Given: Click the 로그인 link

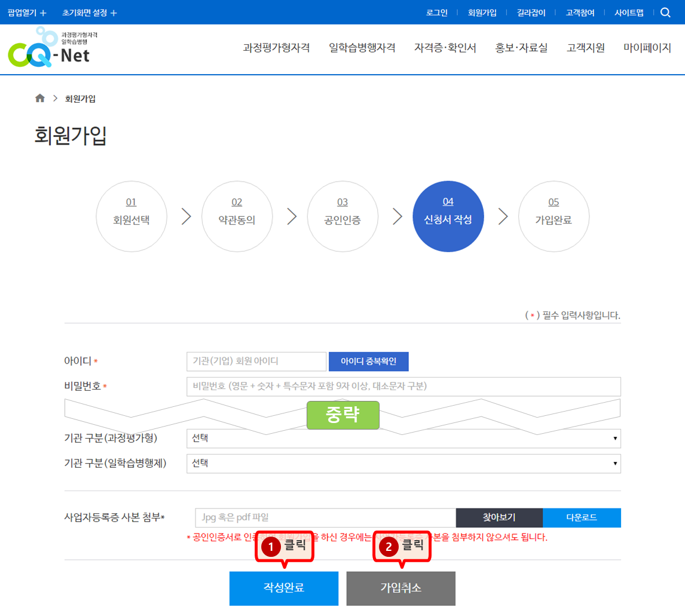Looking at the screenshot, I should click(x=436, y=13).
